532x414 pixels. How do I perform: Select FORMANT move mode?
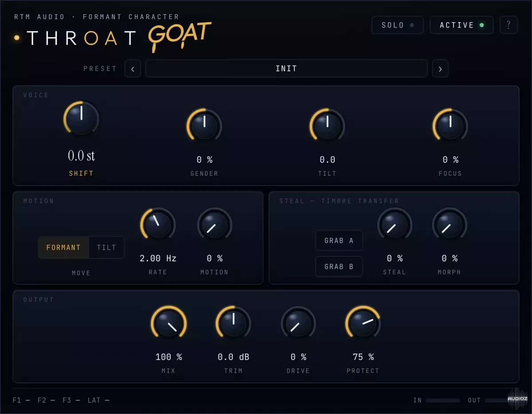[x=63, y=248]
